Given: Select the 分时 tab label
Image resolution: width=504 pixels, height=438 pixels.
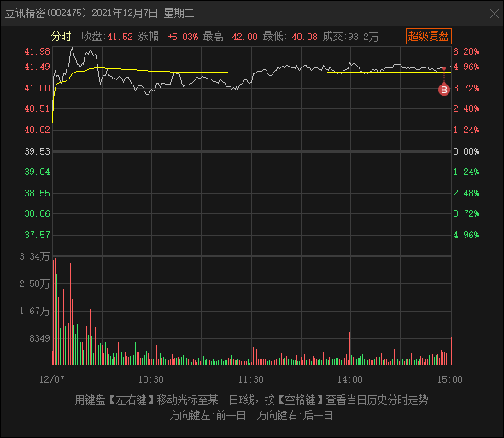Looking at the screenshot, I should click(61, 37).
